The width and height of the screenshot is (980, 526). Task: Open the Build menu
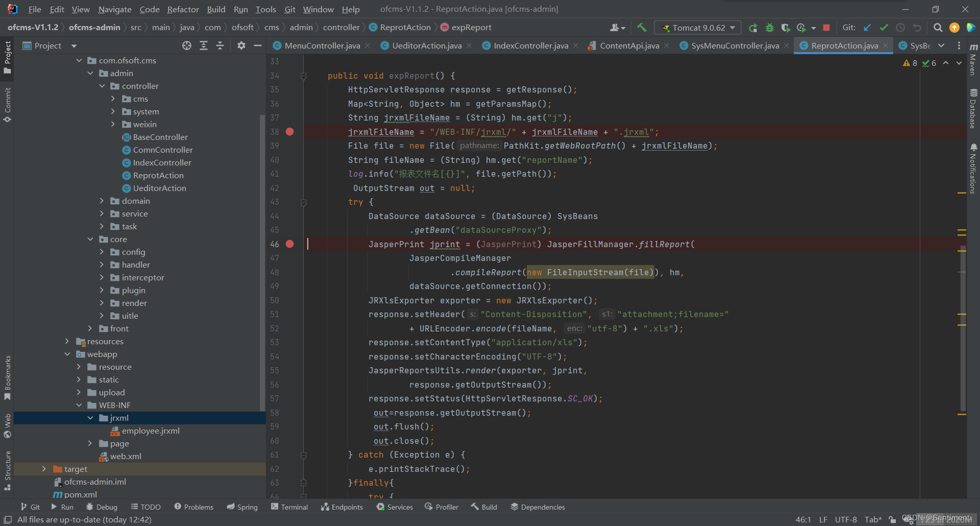coord(216,9)
